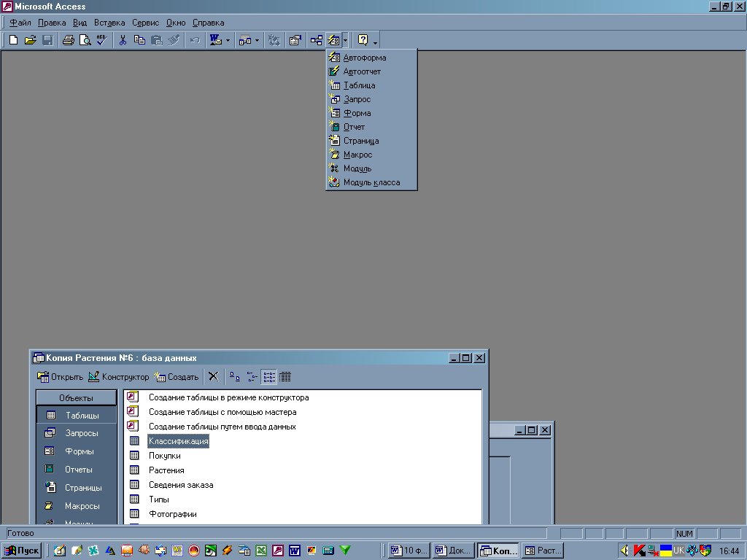
Task: Click the Help question mark icon
Action: pyautogui.click(x=363, y=40)
